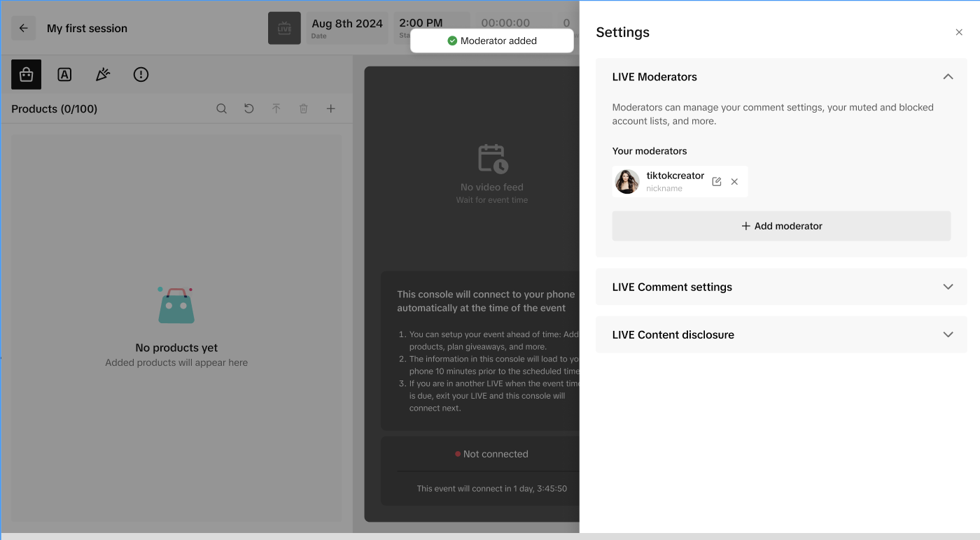The image size is (980, 540).
Task: Expand LIVE Content disclosure section
Action: (948, 334)
